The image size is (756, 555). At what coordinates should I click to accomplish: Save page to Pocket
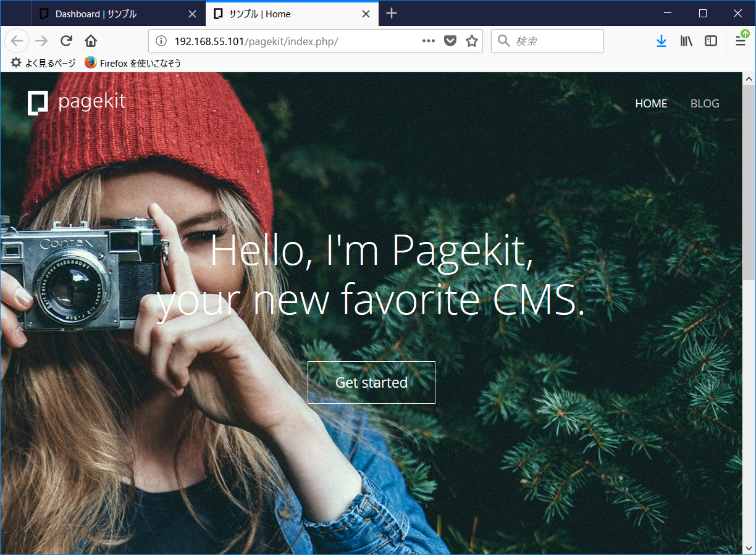click(x=450, y=41)
